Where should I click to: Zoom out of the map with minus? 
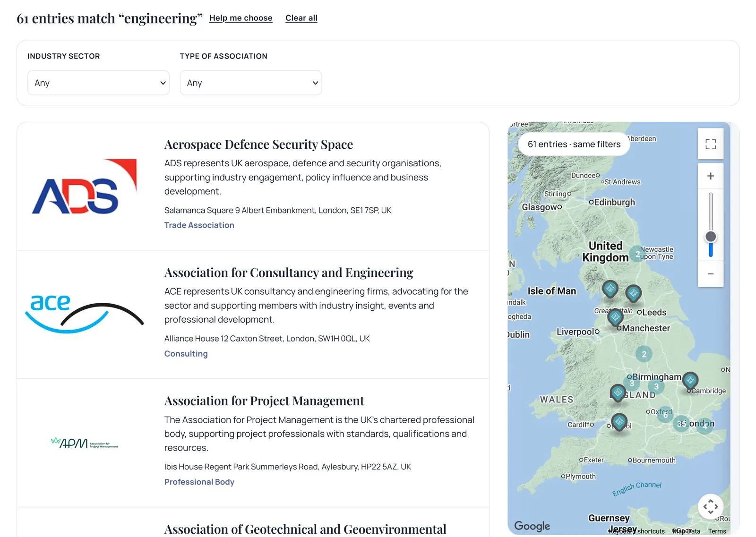(710, 274)
